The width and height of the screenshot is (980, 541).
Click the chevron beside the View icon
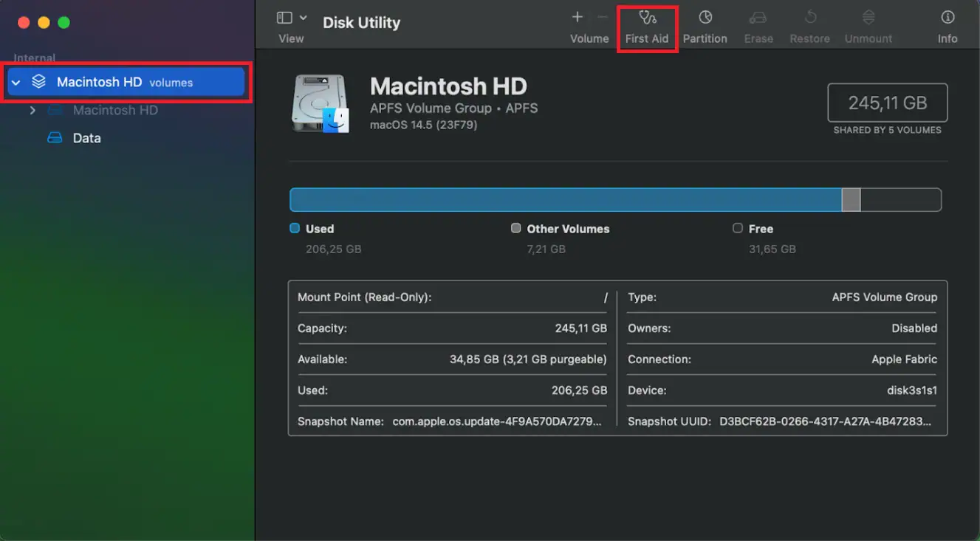303,18
